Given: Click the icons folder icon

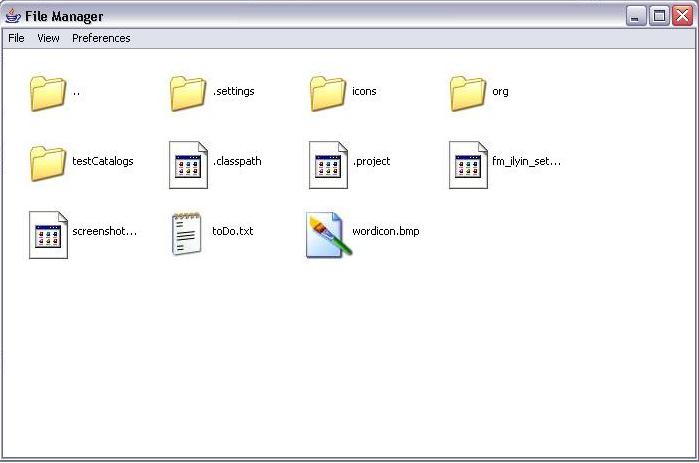Looking at the screenshot, I should pyautogui.click(x=328, y=93).
